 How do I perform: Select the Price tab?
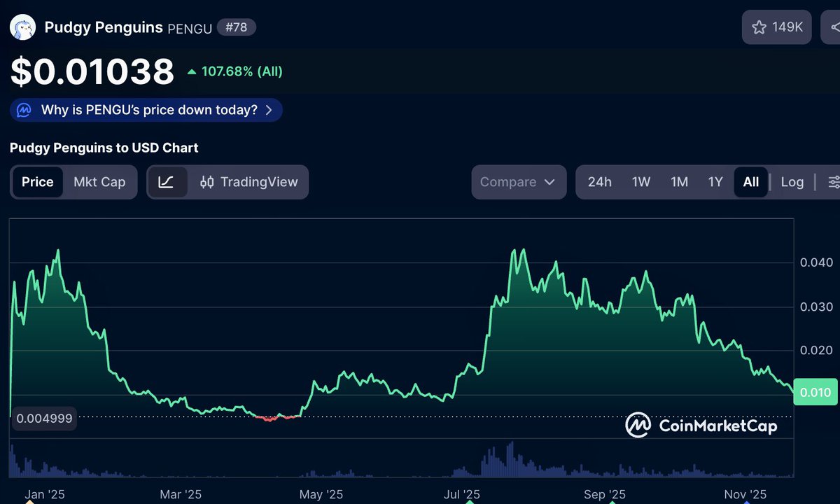pyautogui.click(x=38, y=182)
